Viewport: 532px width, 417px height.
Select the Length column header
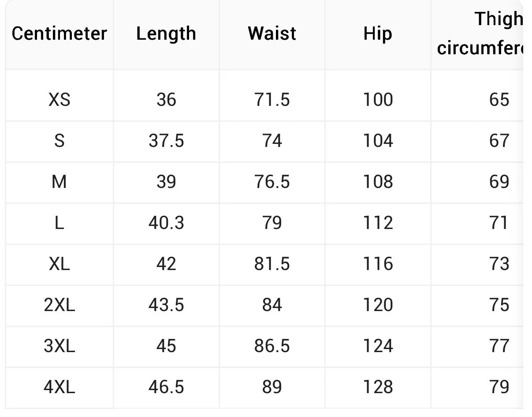coord(166,34)
